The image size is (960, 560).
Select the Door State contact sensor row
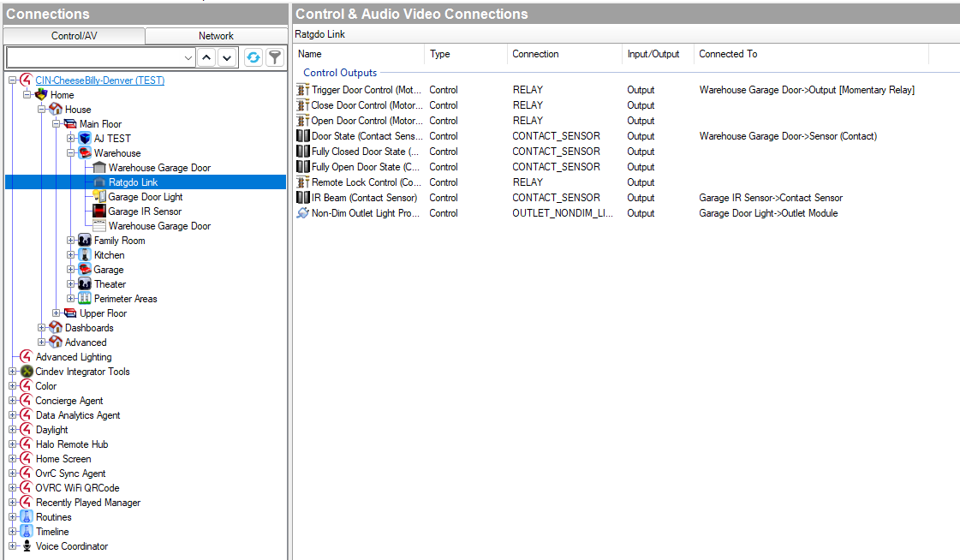pos(367,136)
